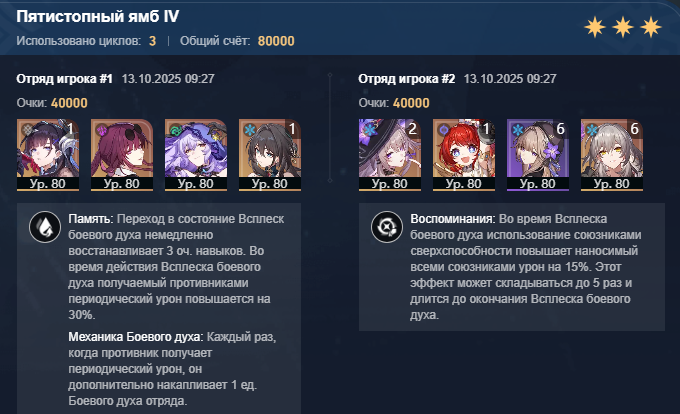Click the wind element icon on third squad #1 portrait

click(176, 130)
